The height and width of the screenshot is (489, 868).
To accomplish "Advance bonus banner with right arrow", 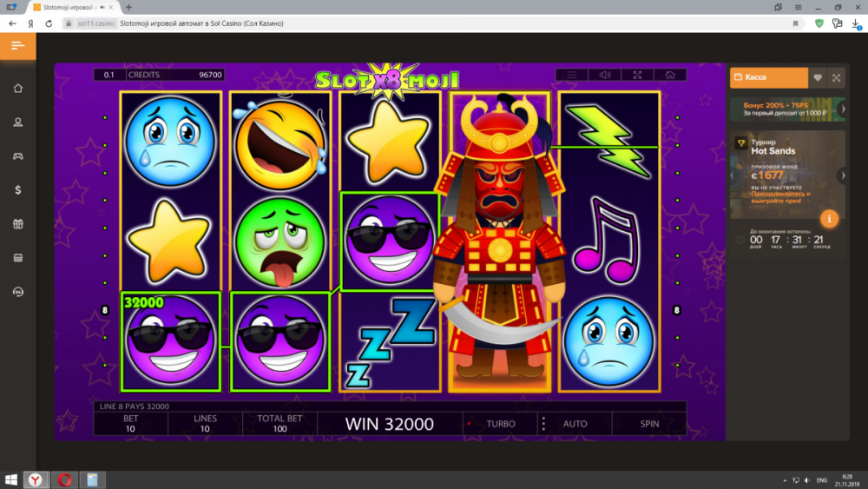I will [843, 109].
